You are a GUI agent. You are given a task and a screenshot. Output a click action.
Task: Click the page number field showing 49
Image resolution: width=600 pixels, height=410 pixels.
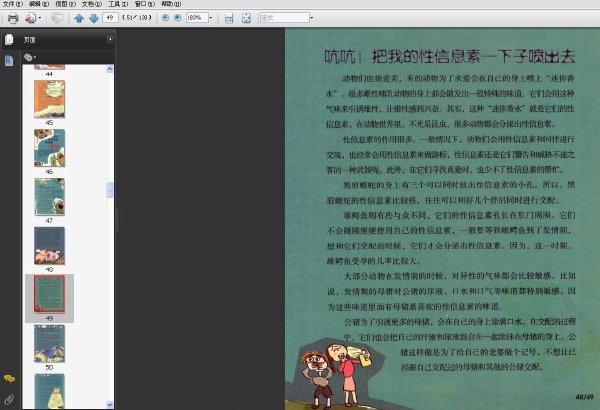110,18
